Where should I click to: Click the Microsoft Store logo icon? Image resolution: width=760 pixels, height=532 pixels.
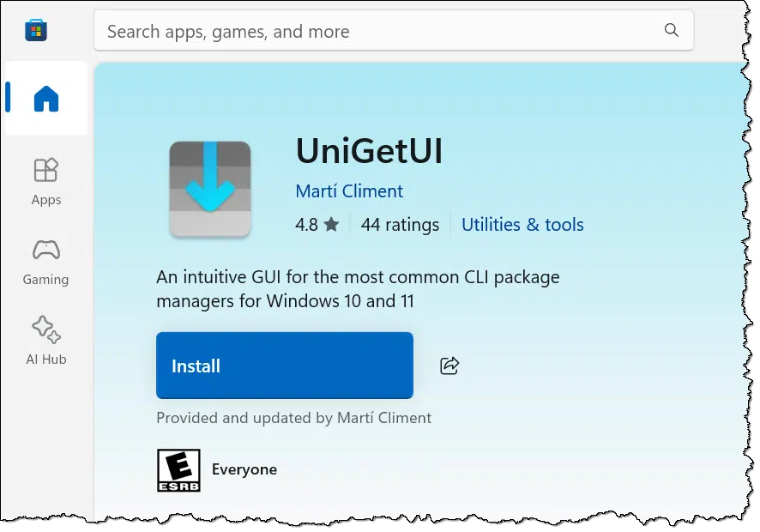(x=36, y=31)
